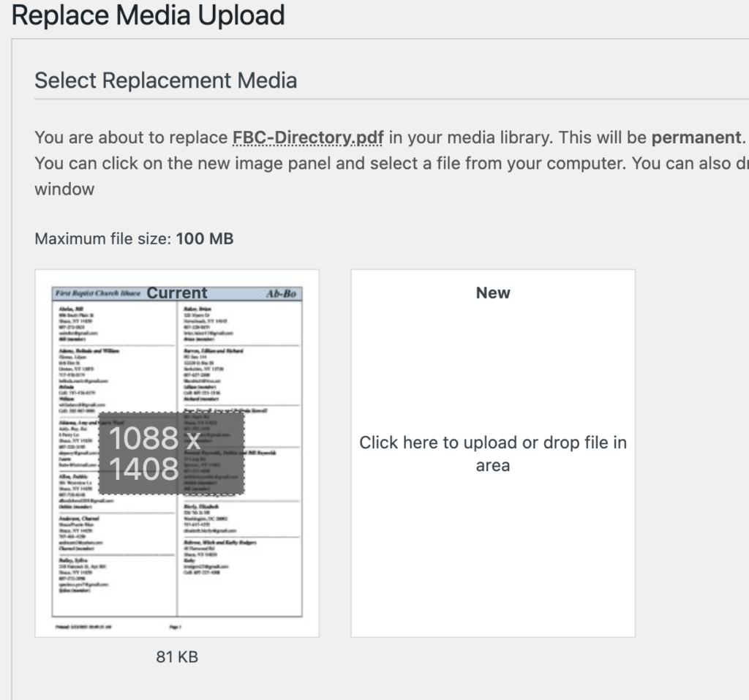Click the 1088 x 1408 dimensions overlay
The height and width of the screenshot is (700, 749).
[171, 453]
